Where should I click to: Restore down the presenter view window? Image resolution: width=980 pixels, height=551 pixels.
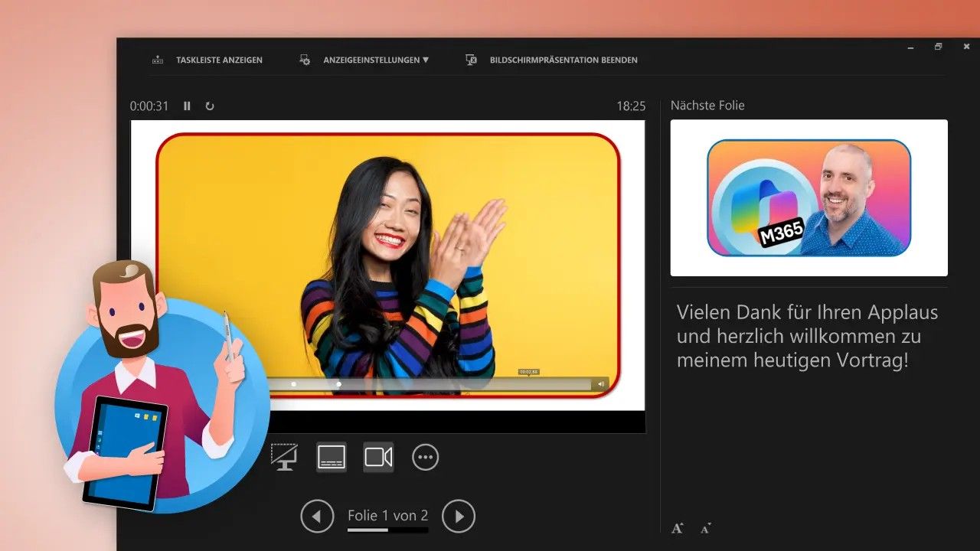tap(938, 47)
